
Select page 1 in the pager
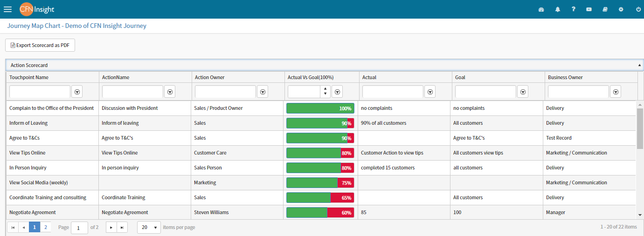(x=35, y=227)
